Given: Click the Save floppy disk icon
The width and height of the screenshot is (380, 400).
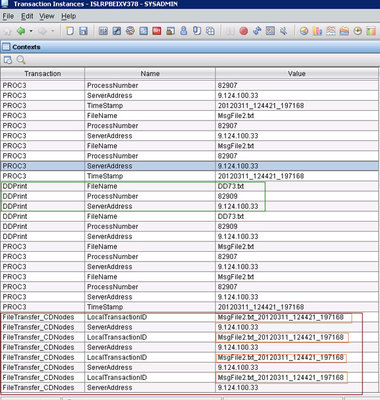Looking at the screenshot, I should click(83, 31).
